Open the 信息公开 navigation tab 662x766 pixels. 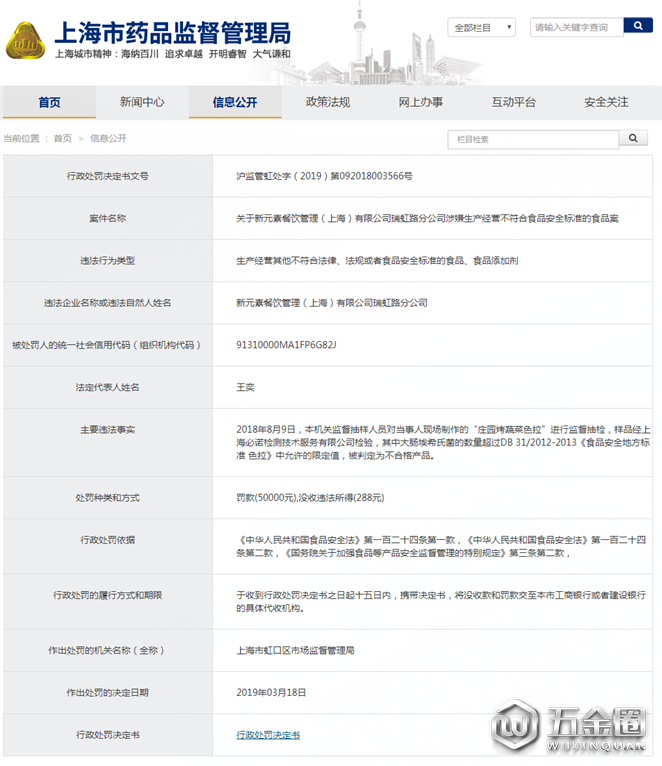(x=235, y=102)
